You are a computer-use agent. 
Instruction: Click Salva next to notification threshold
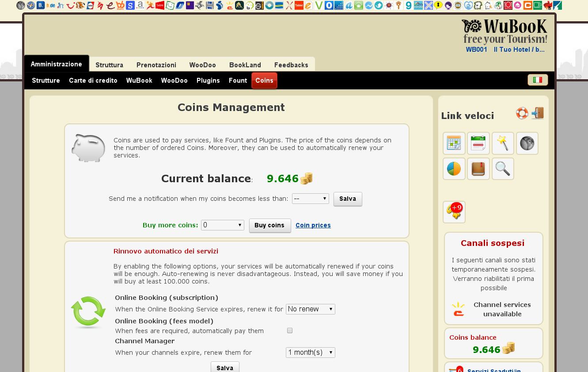point(348,199)
